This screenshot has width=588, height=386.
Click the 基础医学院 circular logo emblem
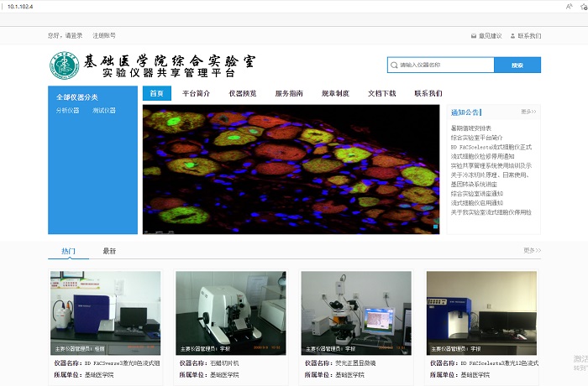[x=64, y=65]
